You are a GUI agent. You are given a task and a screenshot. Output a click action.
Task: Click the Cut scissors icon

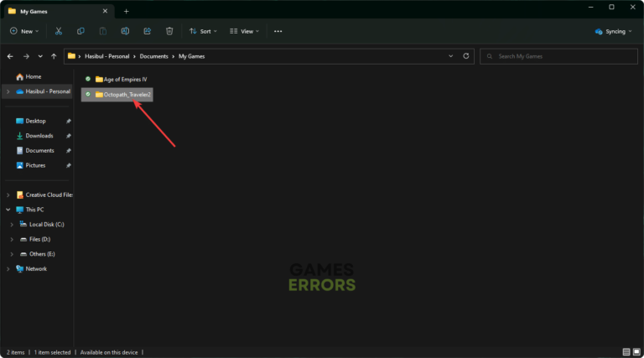tap(59, 31)
